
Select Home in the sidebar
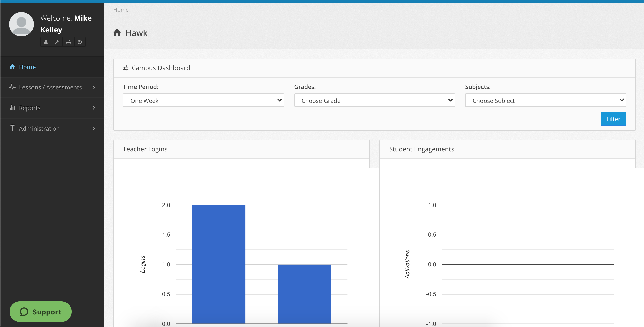click(x=27, y=67)
